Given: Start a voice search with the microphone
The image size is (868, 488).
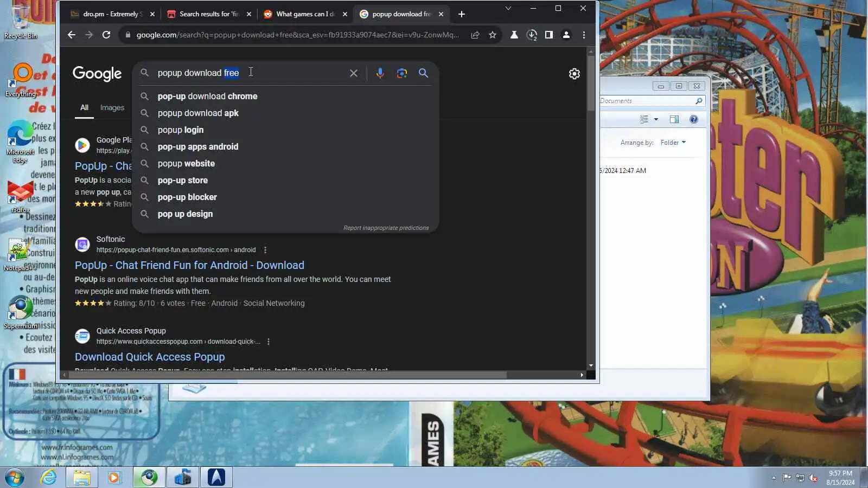Looking at the screenshot, I should coord(380,73).
